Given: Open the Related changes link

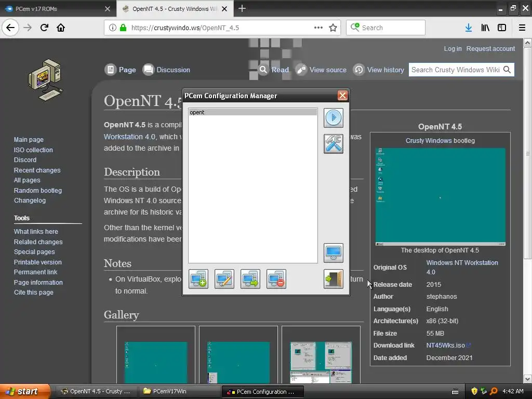Looking at the screenshot, I should pyautogui.click(x=38, y=242).
